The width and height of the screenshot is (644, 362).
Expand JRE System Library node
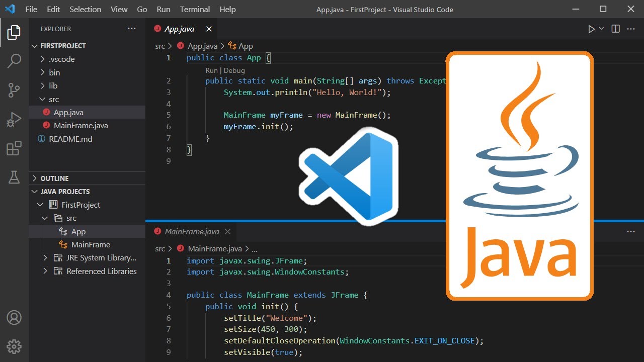(x=87, y=258)
